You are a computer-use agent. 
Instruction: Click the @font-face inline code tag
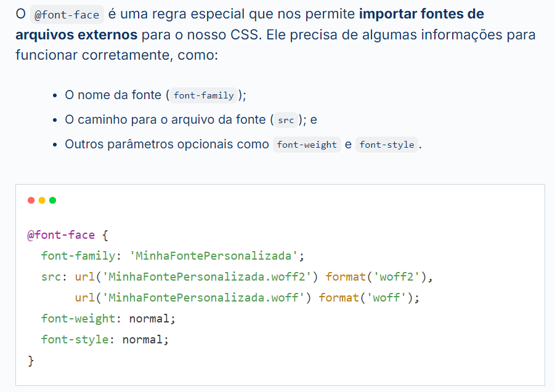pyautogui.click(x=67, y=15)
